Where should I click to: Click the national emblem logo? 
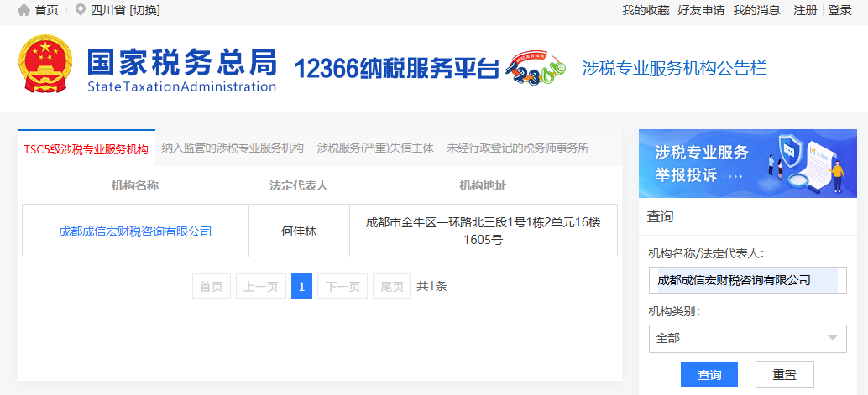point(45,64)
